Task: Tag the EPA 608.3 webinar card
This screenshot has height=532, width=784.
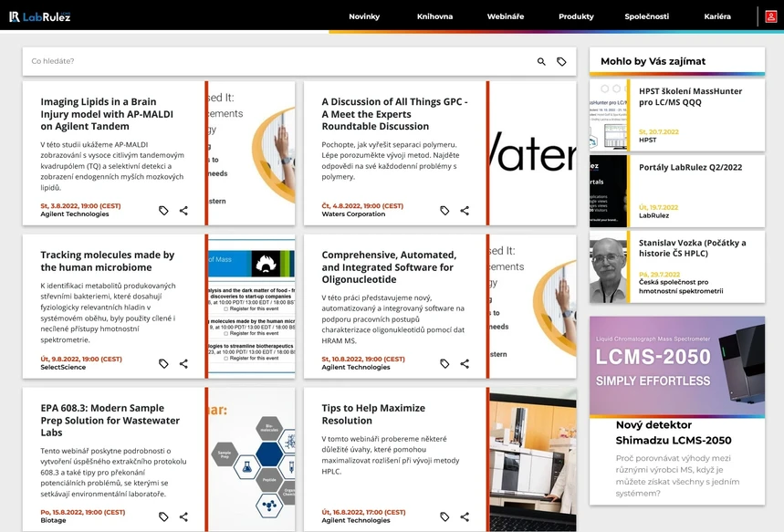Action: (x=163, y=516)
